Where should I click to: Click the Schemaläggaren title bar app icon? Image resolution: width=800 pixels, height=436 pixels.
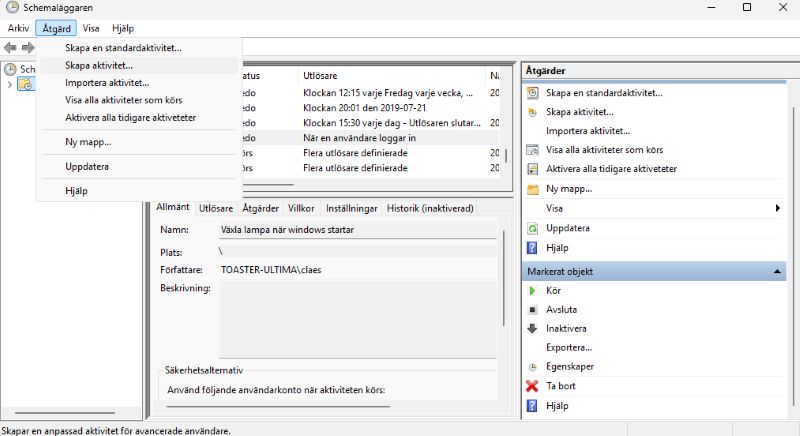coord(12,7)
